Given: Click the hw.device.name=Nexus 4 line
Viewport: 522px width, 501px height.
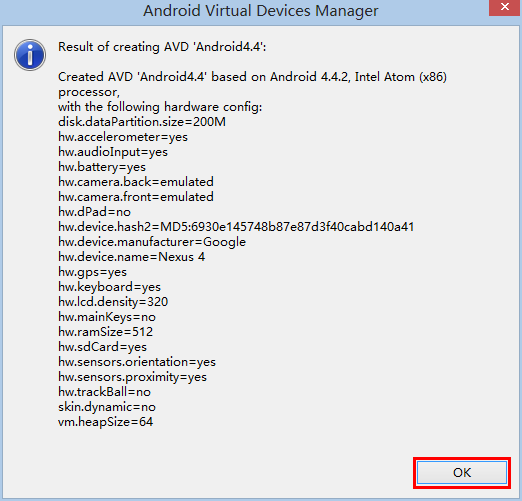Looking at the screenshot, I should tap(132, 257).
